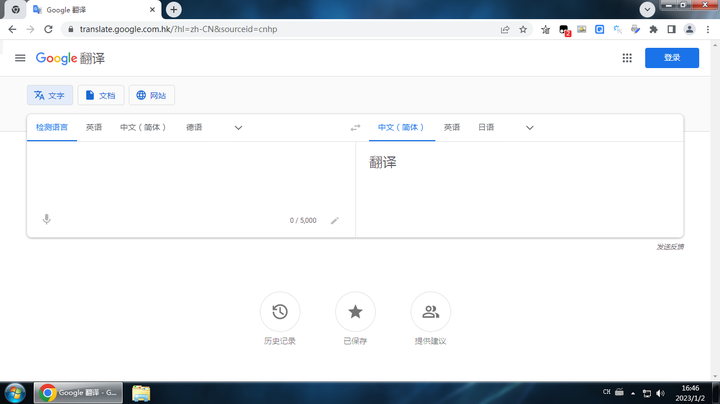The image size is (720, 404).
Task: Expand more target languages dropdown
Action: pos(529,128)
